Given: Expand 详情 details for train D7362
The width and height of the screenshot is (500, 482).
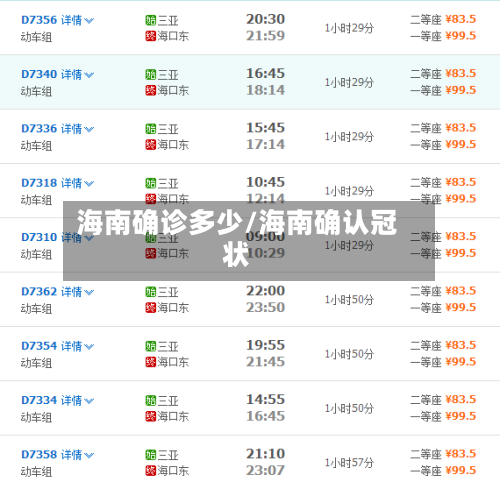Looking at the screenshot, I should pyautogui.click(x=77, y=292).
